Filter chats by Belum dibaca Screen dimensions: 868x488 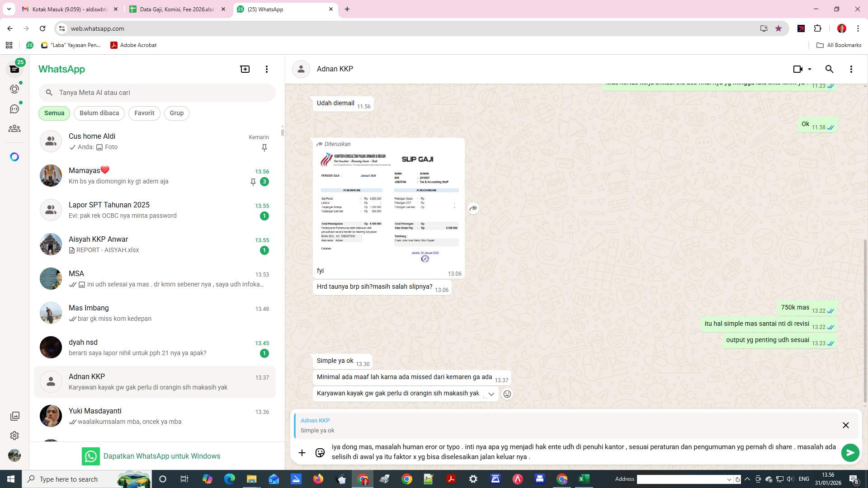point(99,113)
